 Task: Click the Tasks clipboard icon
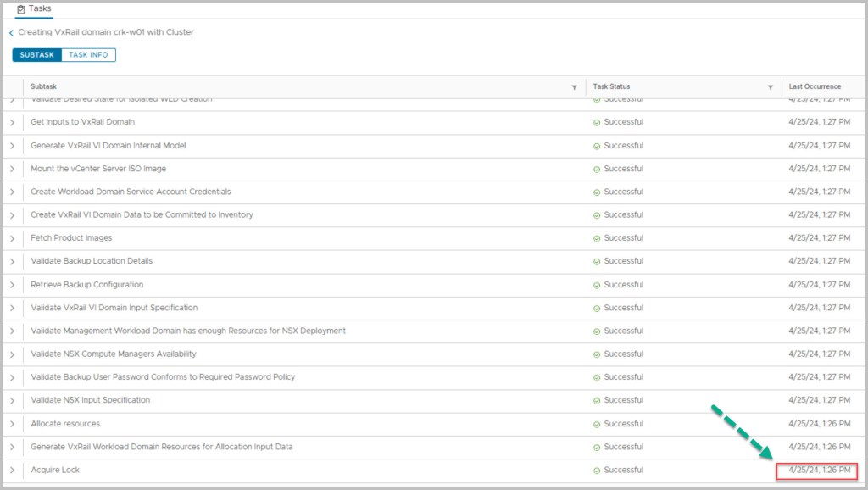[x=21, y=8]
